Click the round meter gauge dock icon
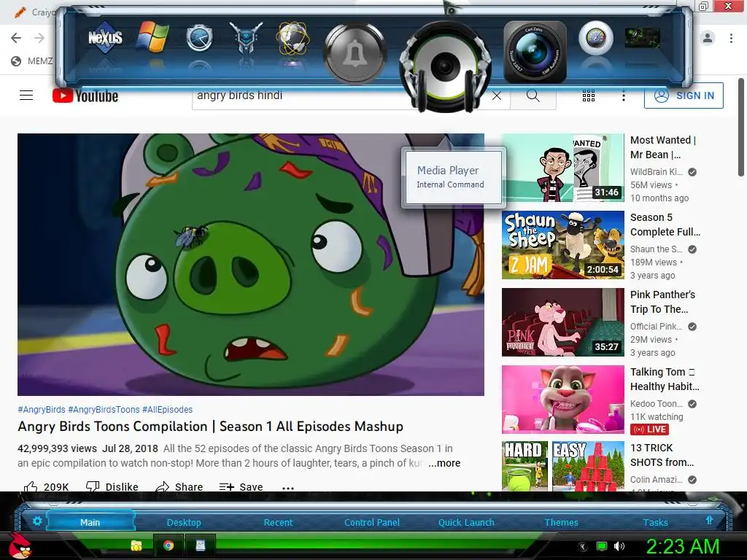The width and height of the screenshot is (747, 560). click(x=595, y=38)
